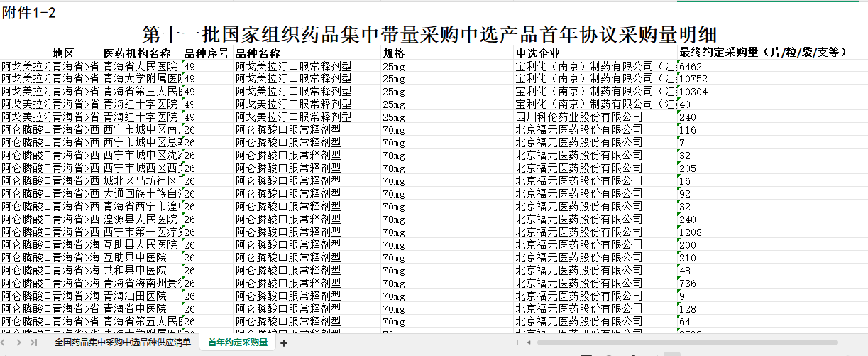Select the 青海油田医院 cell
Viewport: 868px width, 356px height.
point(135,296)
